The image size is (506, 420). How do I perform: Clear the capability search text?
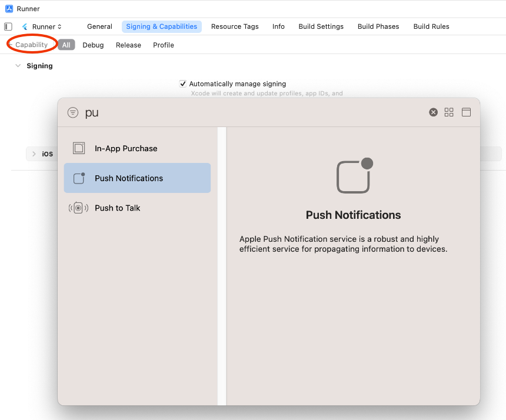[x=433, y=112]
